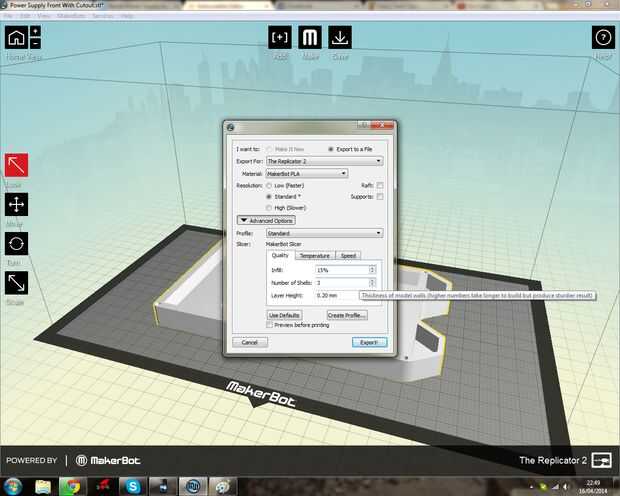Adjust Number of Shells spinner arrows
Viewport: 620px width, 496px height.
click(x=372, y=282)
